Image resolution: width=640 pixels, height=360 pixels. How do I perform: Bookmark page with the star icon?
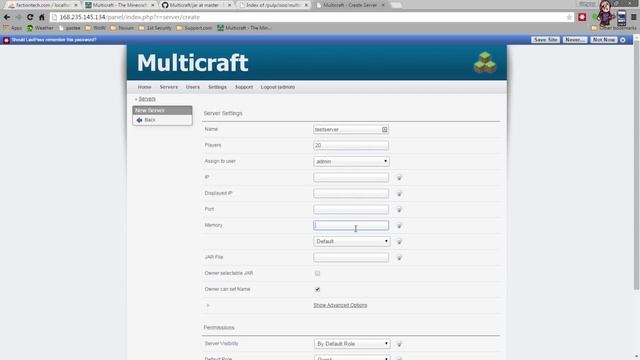click(569, 17)
